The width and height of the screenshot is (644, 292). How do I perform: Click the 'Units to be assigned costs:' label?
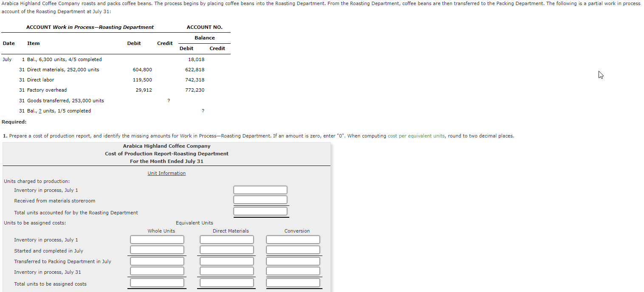[x=35, y=223]
